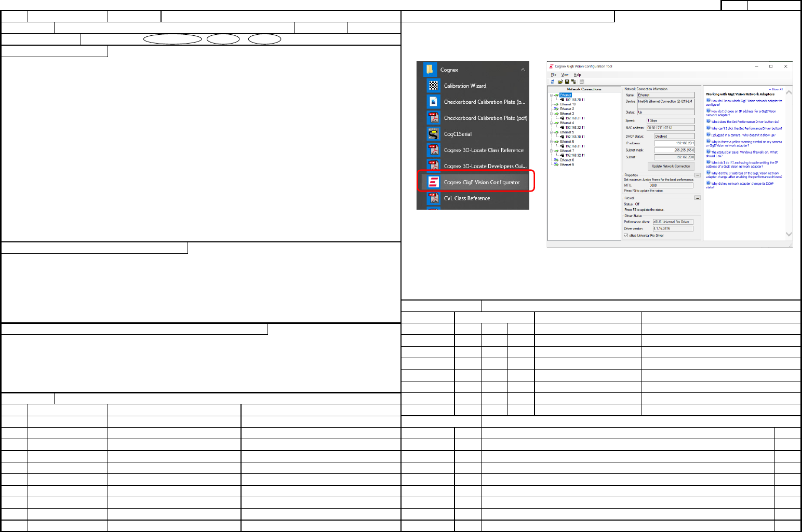Collapse the Ethernet 6 tree node

coord(552,142)
